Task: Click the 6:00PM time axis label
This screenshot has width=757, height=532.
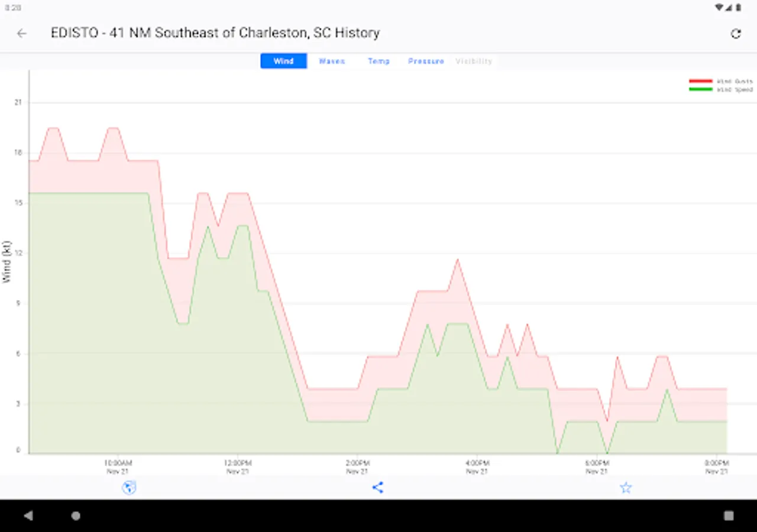Action: (597, 463)
